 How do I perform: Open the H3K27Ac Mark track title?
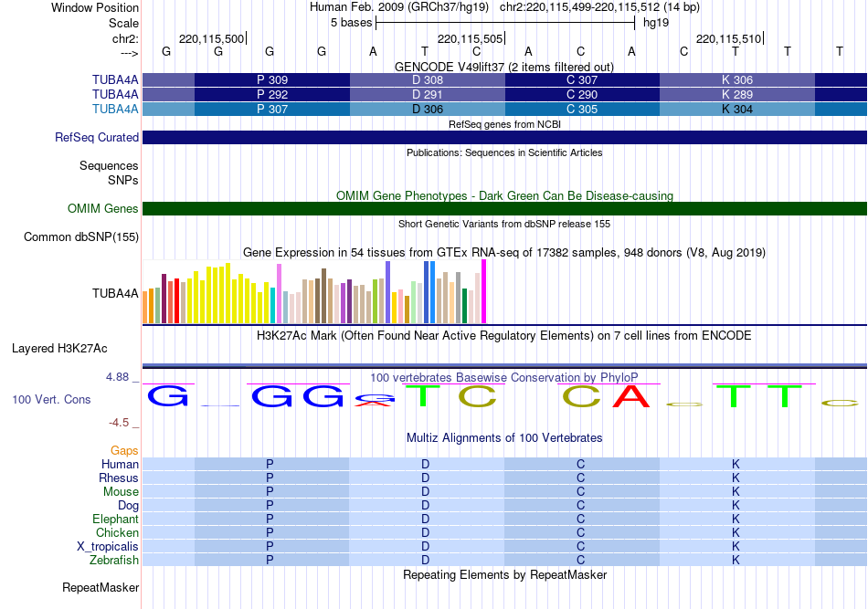pyautogui.click(x=504, y=336)
